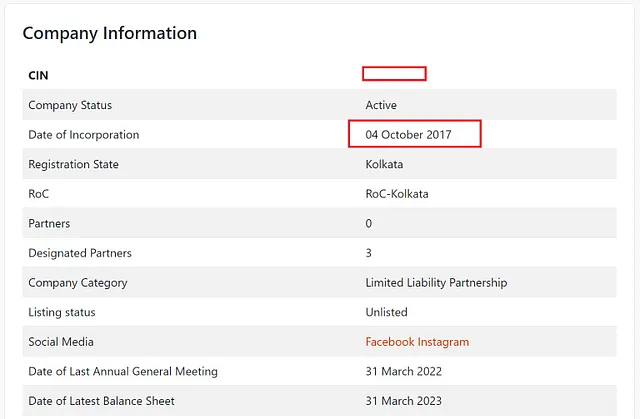Click the 31 March 2023 balance sheet date
Screen dimensions: 640x419
click(x=403, y=401)
